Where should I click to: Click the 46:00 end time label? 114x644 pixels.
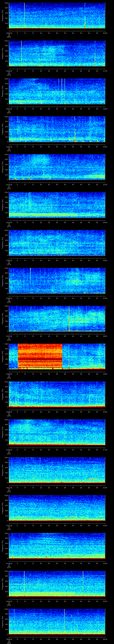105,639
